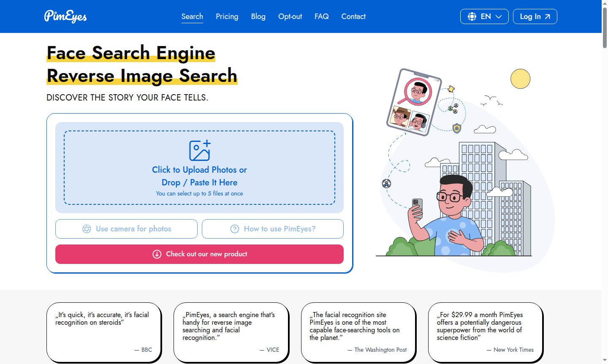Click the download arrow icon on the pink button
Image resolution: width=608 pixels, height=364 pixels.
click(157, 254)
